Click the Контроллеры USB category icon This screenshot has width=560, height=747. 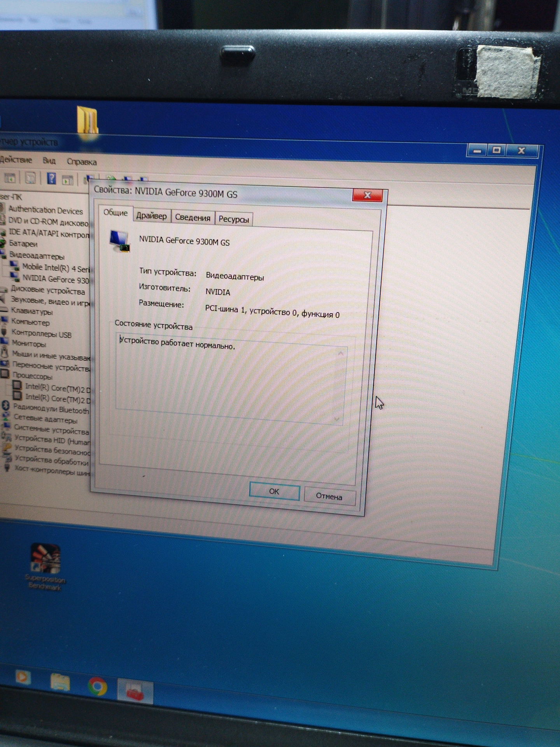[4, 331]
